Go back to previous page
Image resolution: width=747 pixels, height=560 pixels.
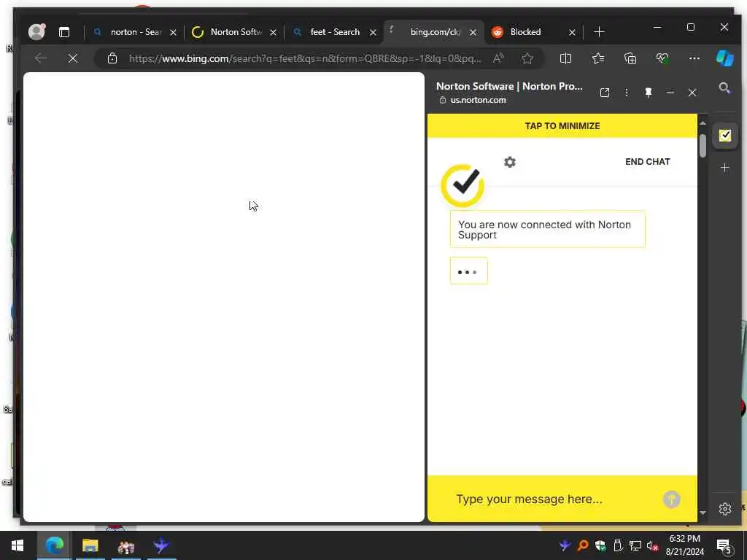point(41,58)
